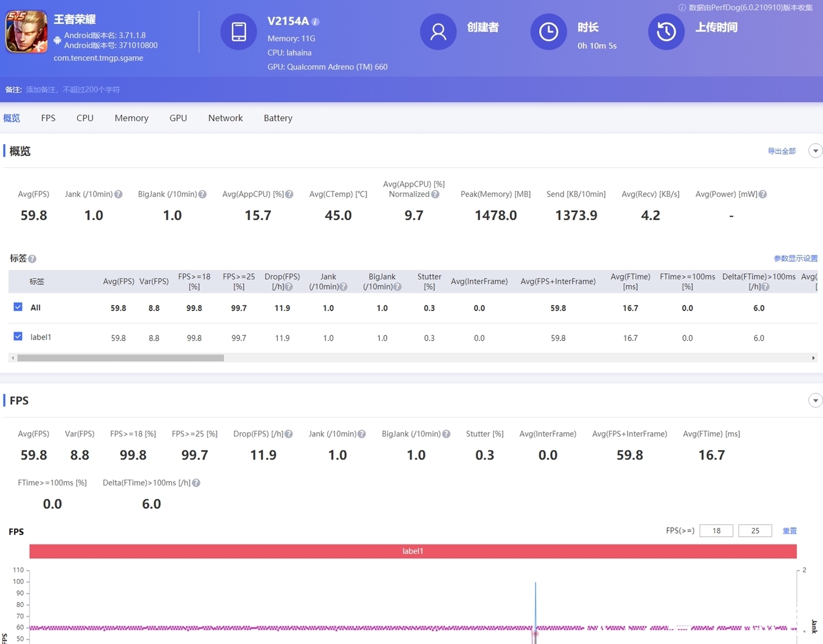Click help icon next to 标签 heading
Image resolution: width=823 pixels, height=644 pixels.
(32, 259)
